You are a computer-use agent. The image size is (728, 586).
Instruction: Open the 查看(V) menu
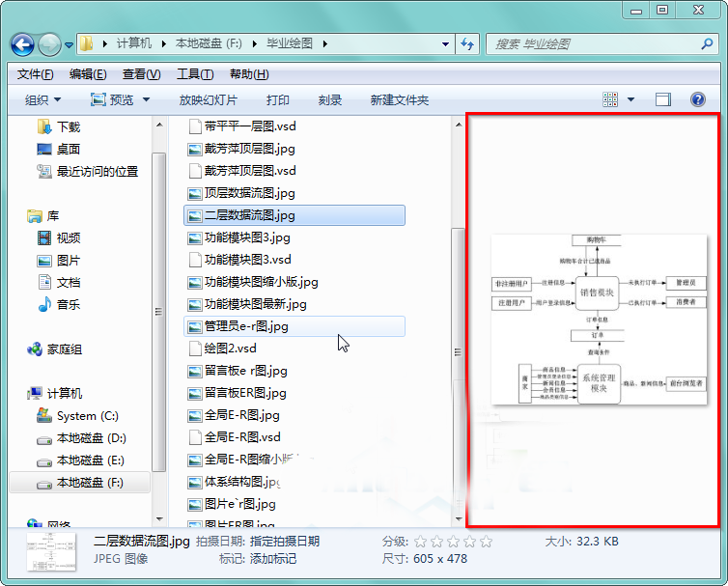click(x=141, y=74)
